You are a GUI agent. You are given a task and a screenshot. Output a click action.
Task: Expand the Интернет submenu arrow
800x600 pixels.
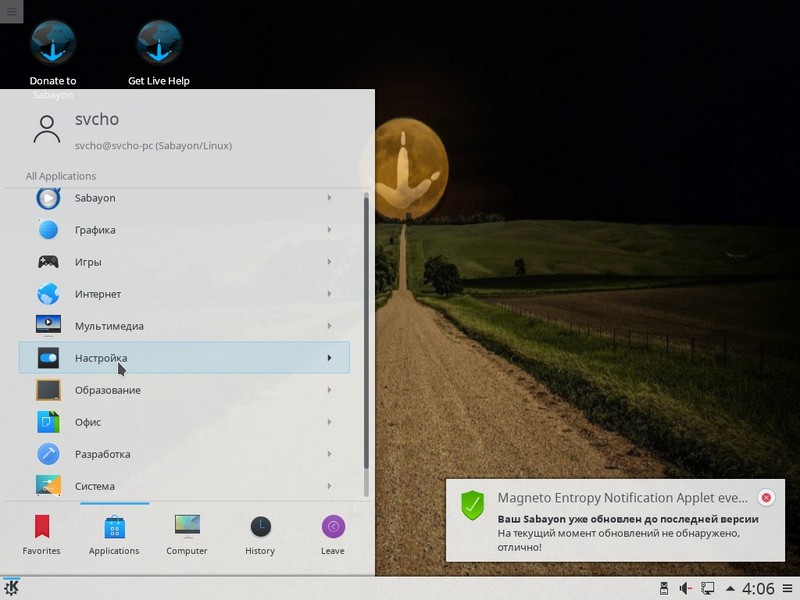click(330, 294)
